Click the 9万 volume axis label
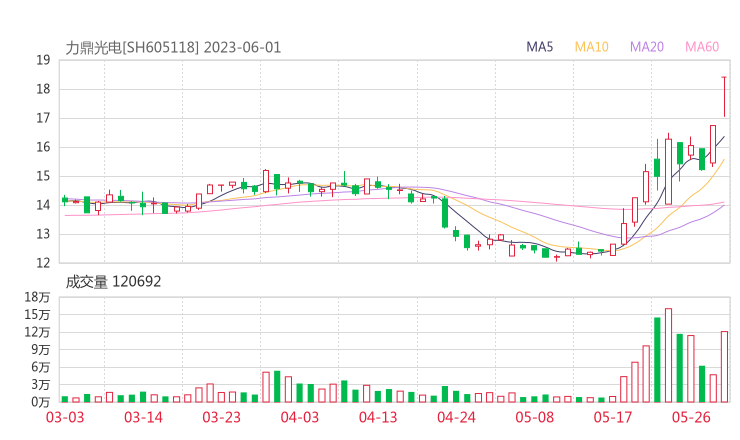Viewport: 740px width, 440px height. click(x=41, y=349)
